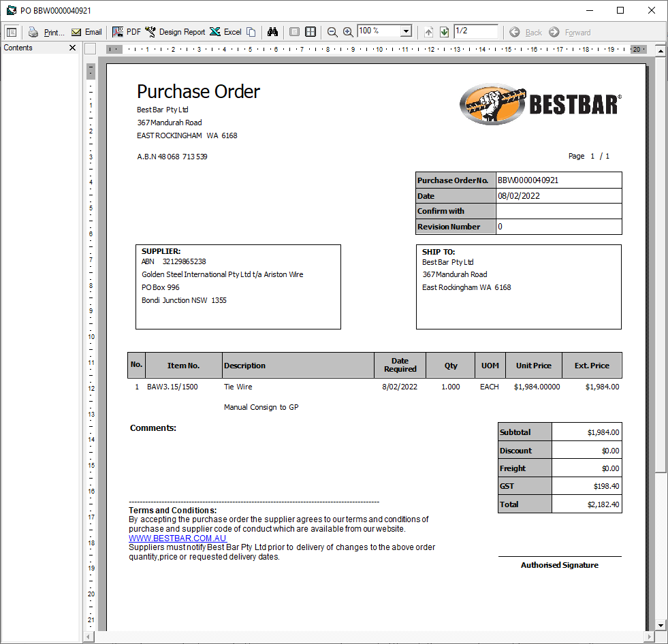The image size is (668, 644).
Task: Click the PO Box 996 supplier line
Action: (161, 287)
